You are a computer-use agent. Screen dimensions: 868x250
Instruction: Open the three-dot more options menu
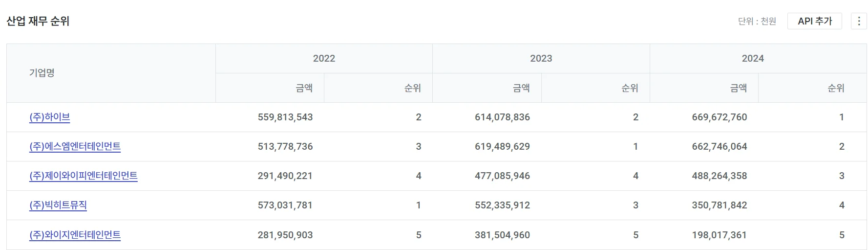tap(859, 21)
